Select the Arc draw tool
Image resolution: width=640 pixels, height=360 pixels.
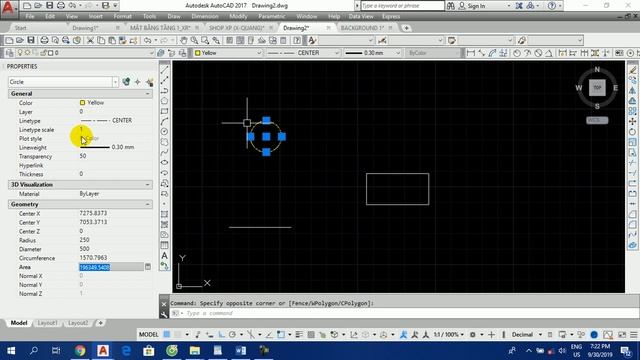pos(164,121)
